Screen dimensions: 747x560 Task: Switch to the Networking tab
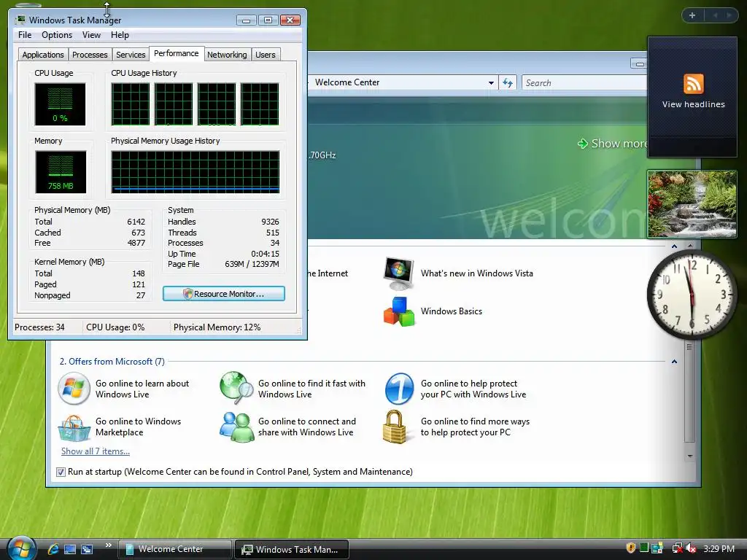tap(227, 55)
